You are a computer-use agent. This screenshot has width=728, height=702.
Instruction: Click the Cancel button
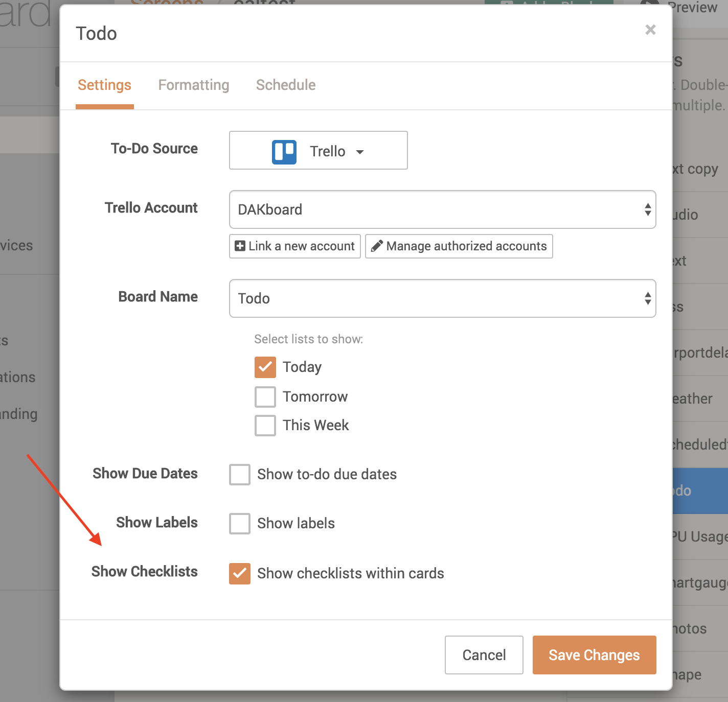pyautogui.click(x=483, y=654)
